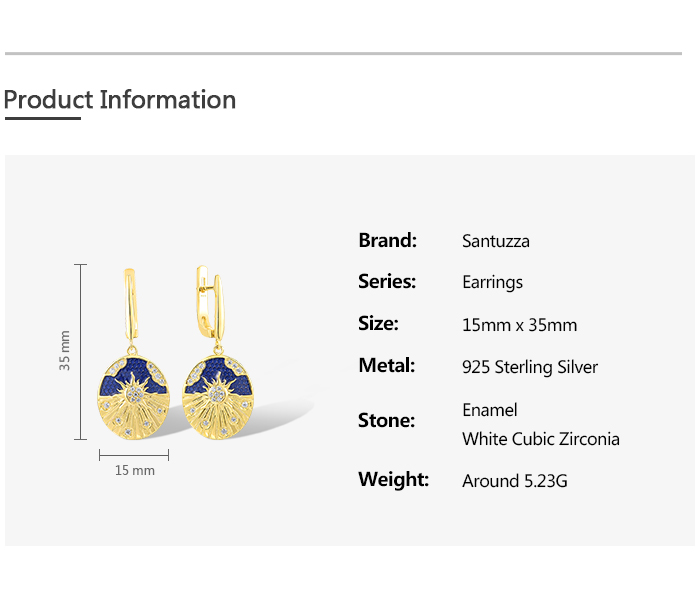Screen dimensions: 700x596
Task: Click the Series: label
Action: tap(387, 282)
